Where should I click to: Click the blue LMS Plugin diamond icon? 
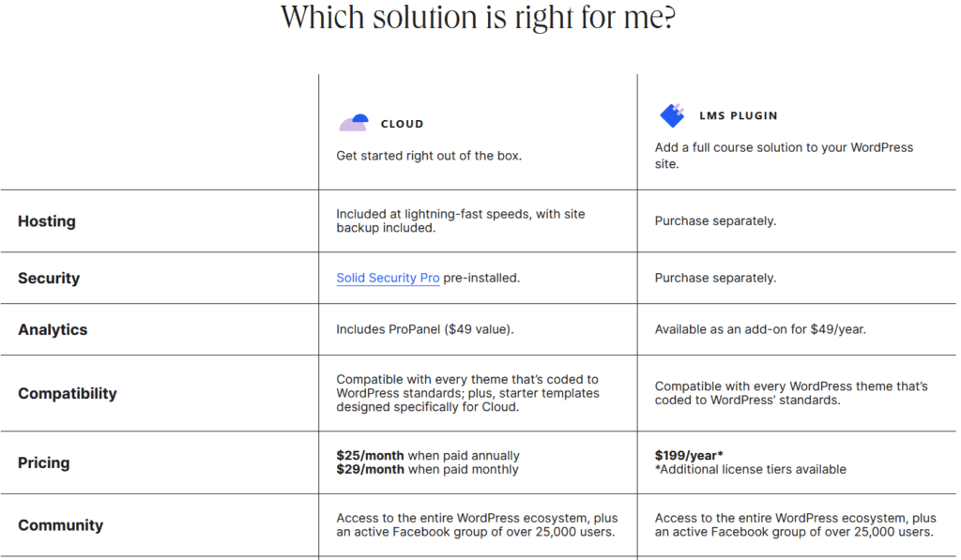click(672, 115)
